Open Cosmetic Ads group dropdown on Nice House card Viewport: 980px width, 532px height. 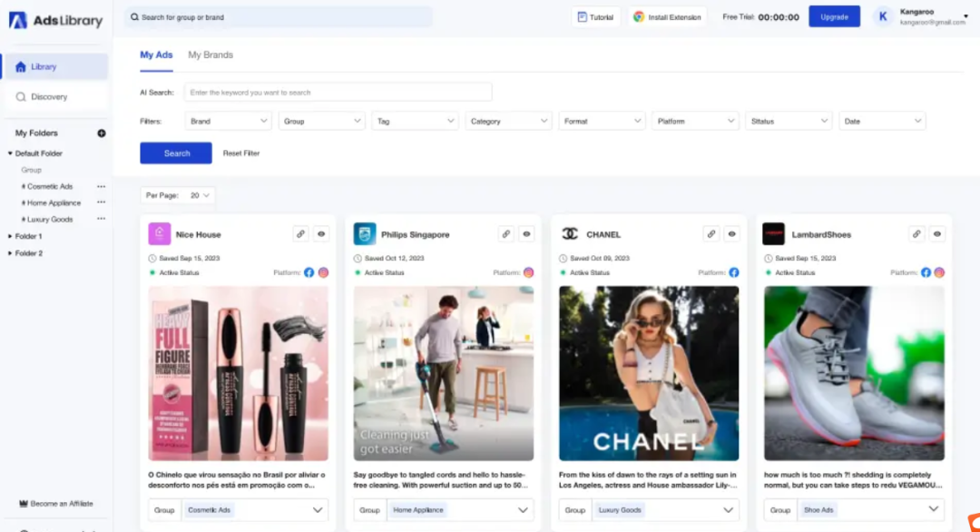tap(318, 510)
